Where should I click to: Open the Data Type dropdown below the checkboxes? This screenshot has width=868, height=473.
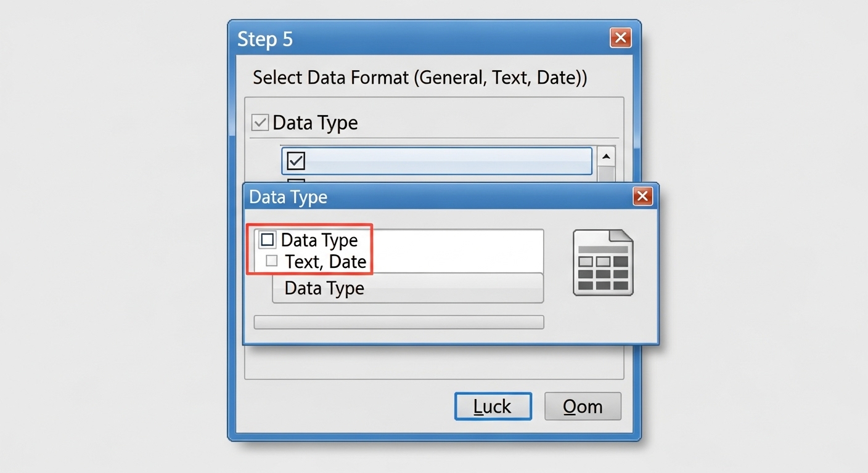[407, 288]
